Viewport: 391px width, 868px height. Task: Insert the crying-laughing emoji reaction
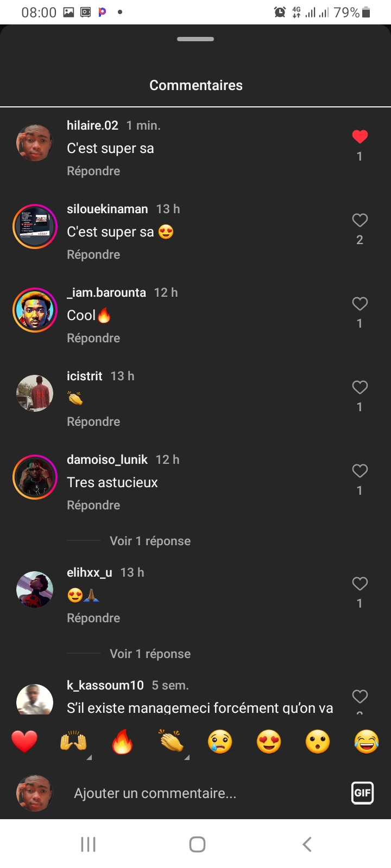click(367, 742)
